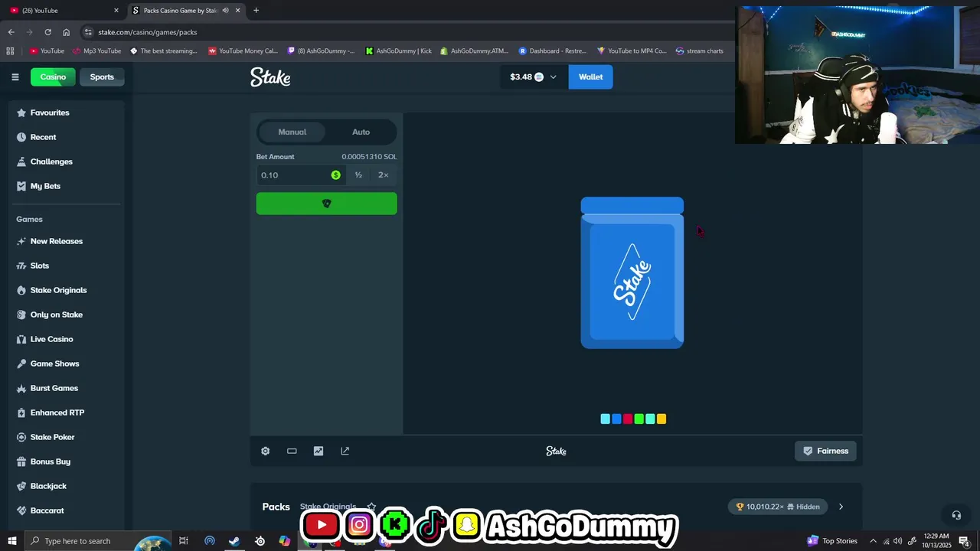Open the Stake Originals provider link
The height and width of the screenshot is (551, 980).
(328, 507)
